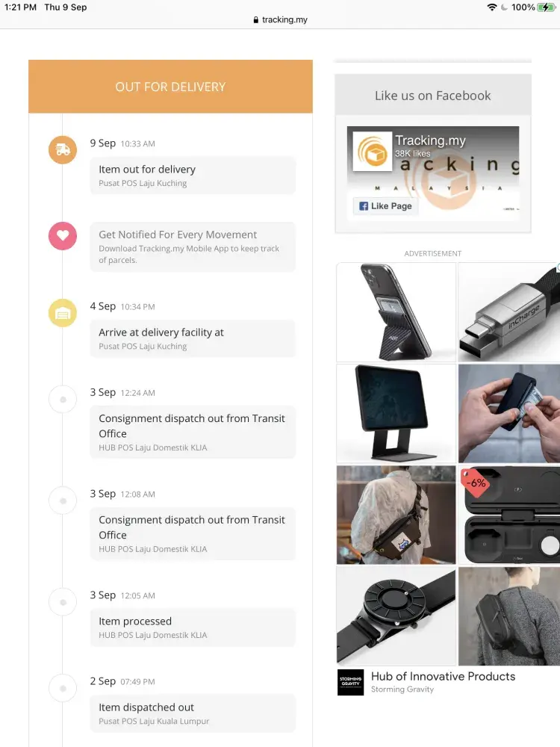Open the inCharge USB cable ad thumbnail
Screen dimensions: 560x747
(x=508, y=312)
